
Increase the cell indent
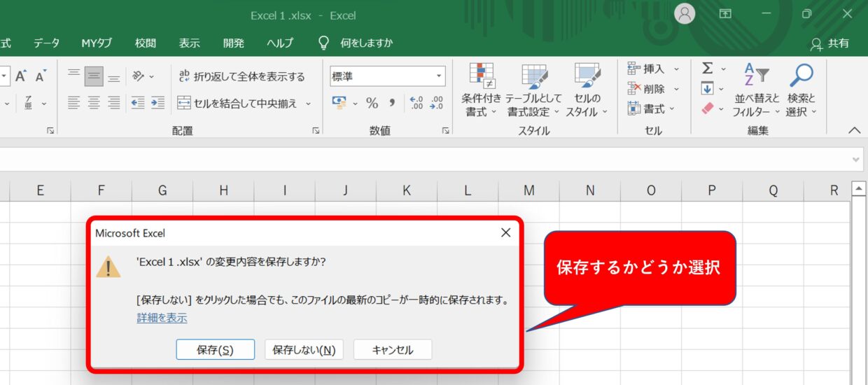[158, 103]
